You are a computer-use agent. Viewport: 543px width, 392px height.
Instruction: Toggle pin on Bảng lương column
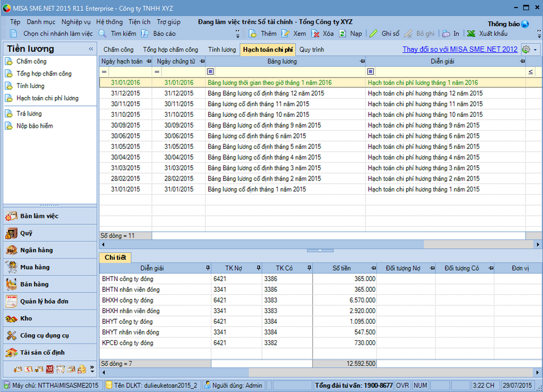(x=362, y=61)
